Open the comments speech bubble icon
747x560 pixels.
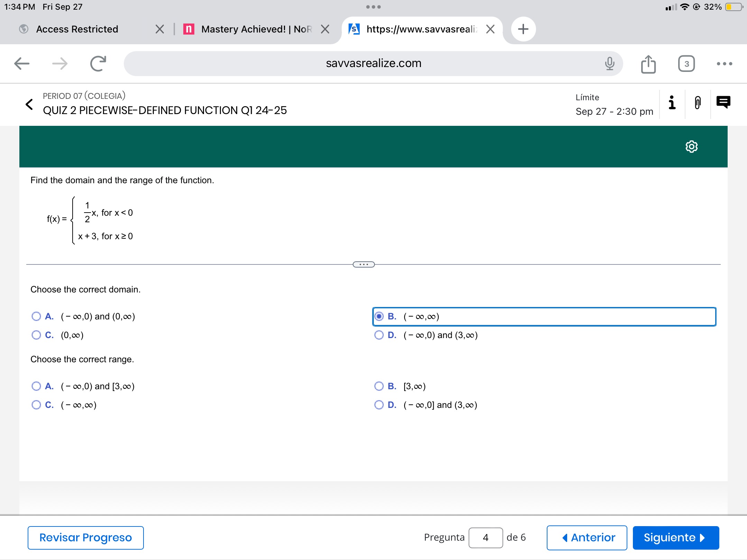pyautogui.click(x=723, y=102)
